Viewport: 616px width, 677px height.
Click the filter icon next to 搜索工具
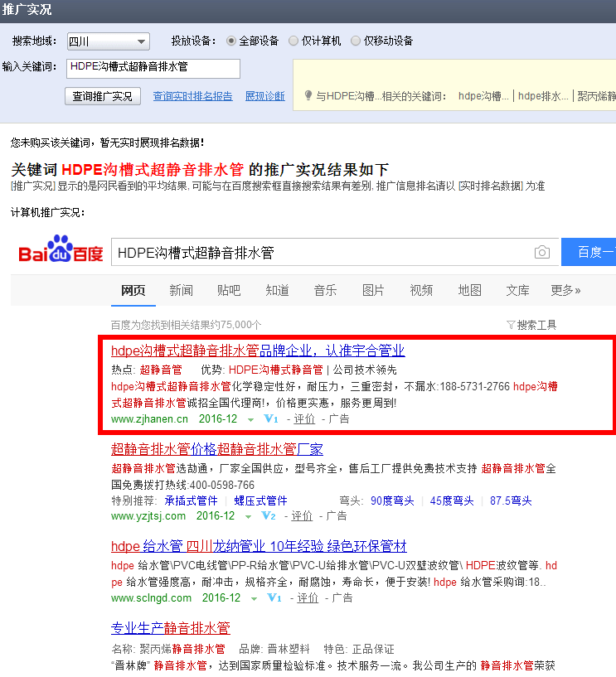click(510, 325)
